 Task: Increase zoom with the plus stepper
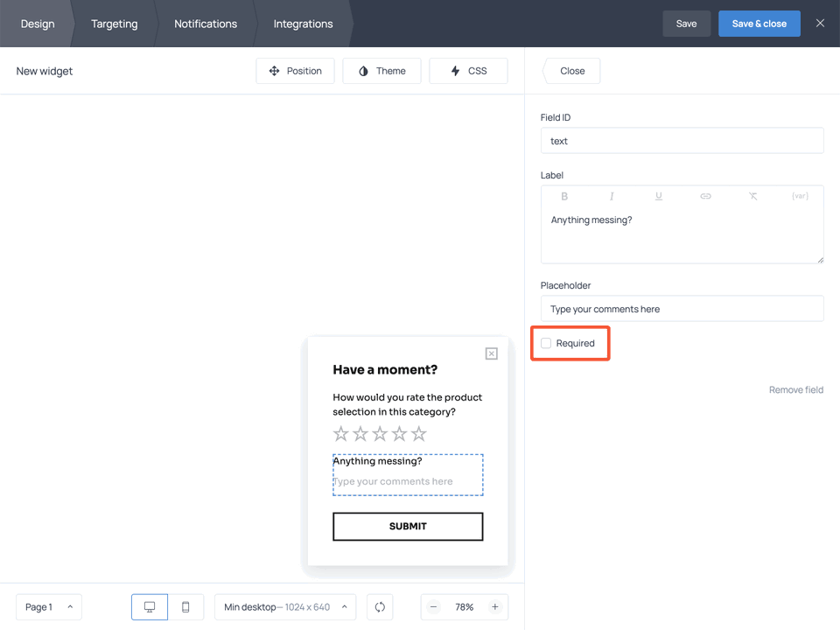[494, 606]
